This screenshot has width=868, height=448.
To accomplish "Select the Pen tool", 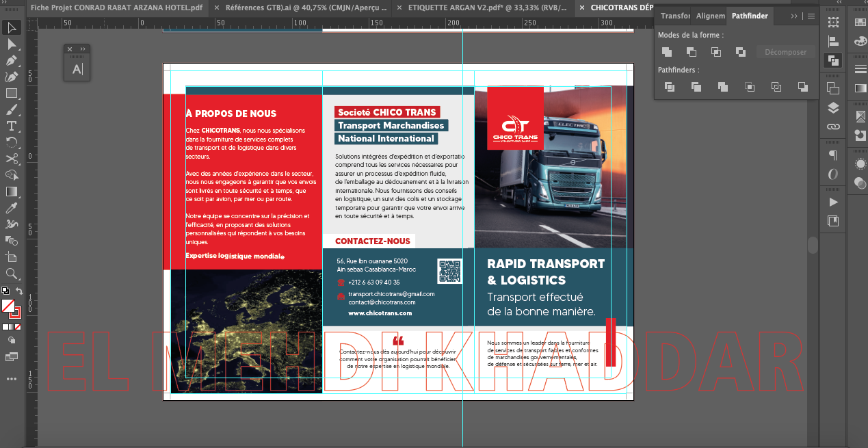I will coord(12,61).
